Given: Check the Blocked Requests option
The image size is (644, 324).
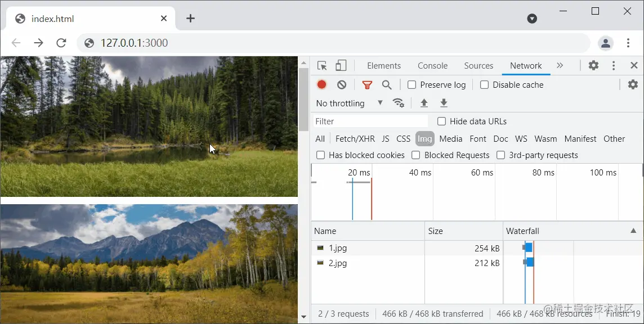Looking at the screenshot, I should pos(416,155).
